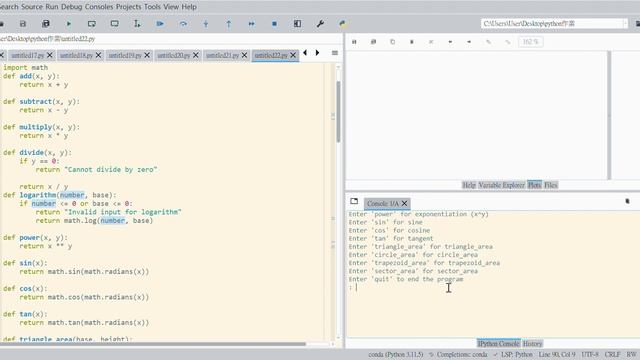Switch to the untitled18.py tab

pos(76,55)
